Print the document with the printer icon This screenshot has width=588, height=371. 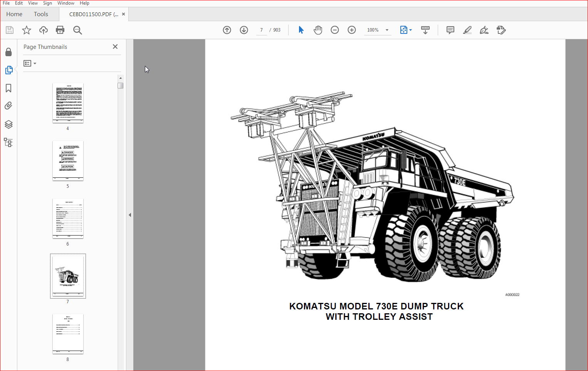(60, 30)
